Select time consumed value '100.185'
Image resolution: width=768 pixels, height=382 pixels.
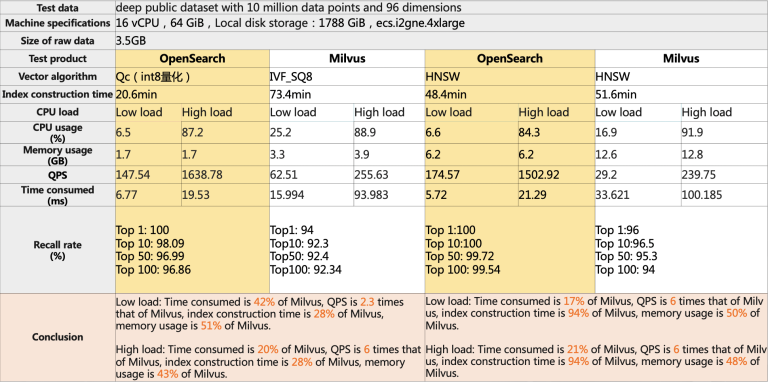[x=702, y=195]
